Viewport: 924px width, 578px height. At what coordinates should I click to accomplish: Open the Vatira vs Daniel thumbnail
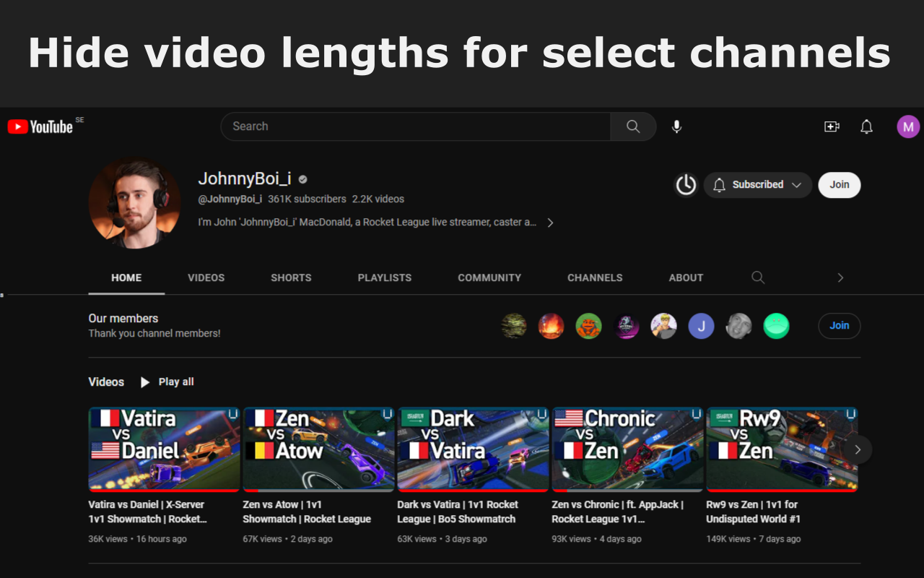(x=165, y=449)
